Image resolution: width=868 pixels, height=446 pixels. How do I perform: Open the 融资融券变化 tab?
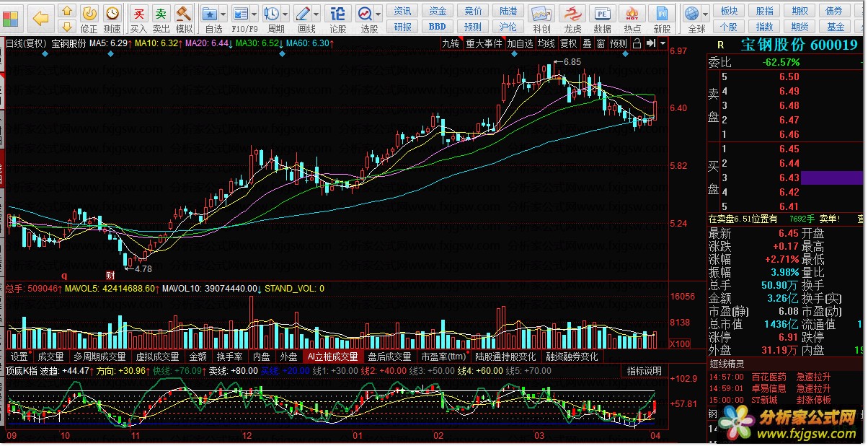tap(572, 357)
